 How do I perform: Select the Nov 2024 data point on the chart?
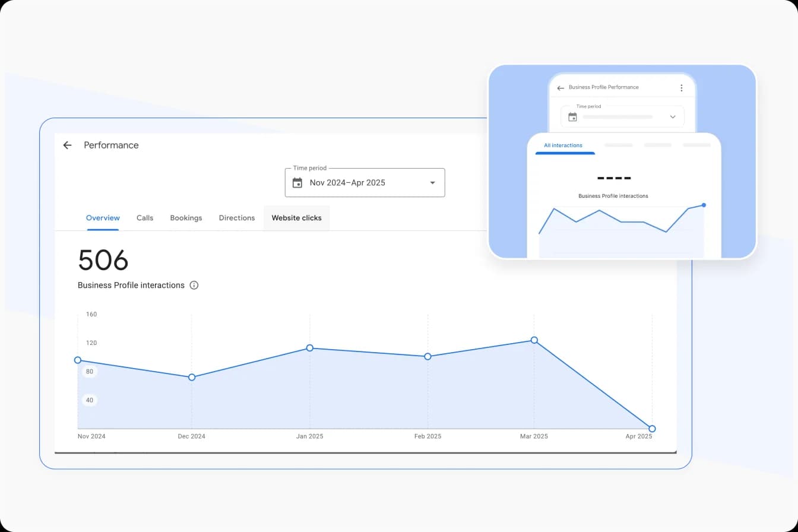coord(78,360)
